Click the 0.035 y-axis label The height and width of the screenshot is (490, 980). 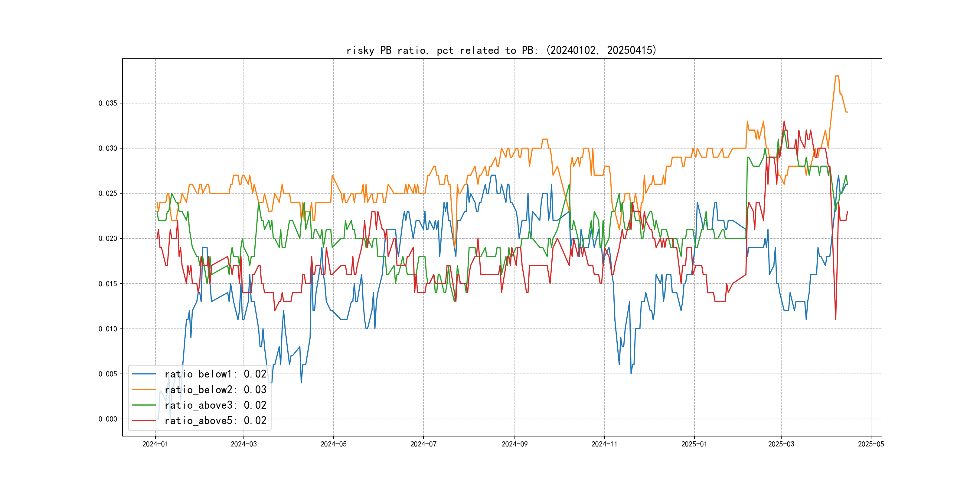point(108,103)
